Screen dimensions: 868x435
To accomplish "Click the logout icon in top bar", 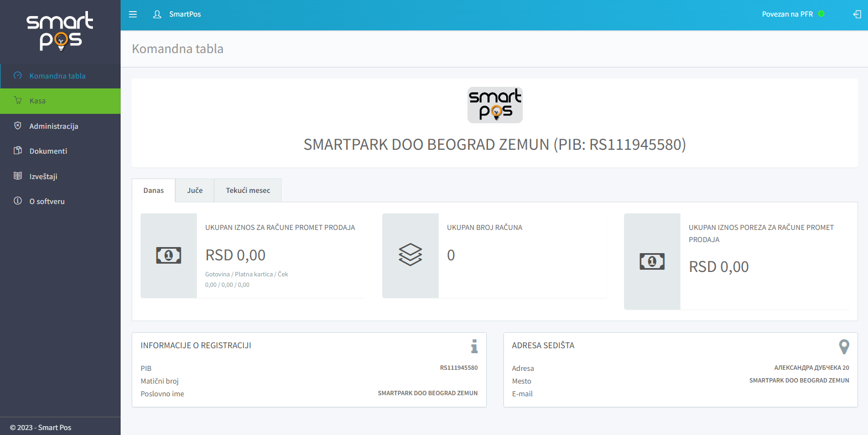I will pyautogui.click(x=857, y=14).
